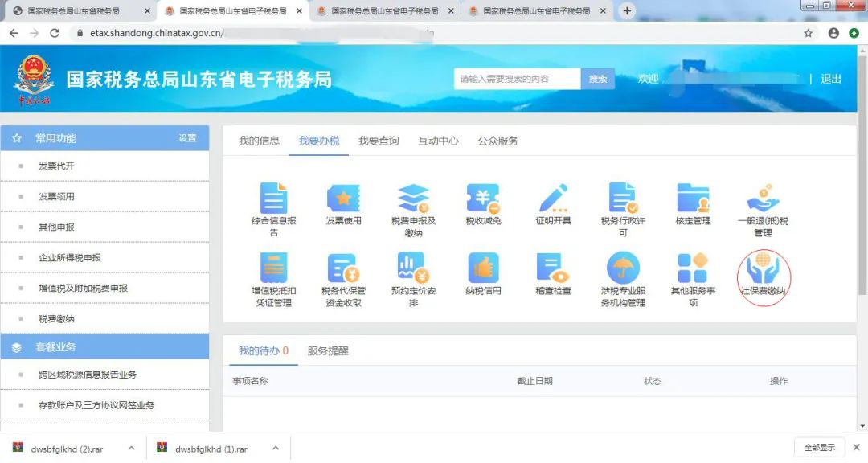The height and width of the screenshot is (463, 868).
Task: Expand options for dwsbfglkhd (1).rar download
Action: [x=276, y=448]
